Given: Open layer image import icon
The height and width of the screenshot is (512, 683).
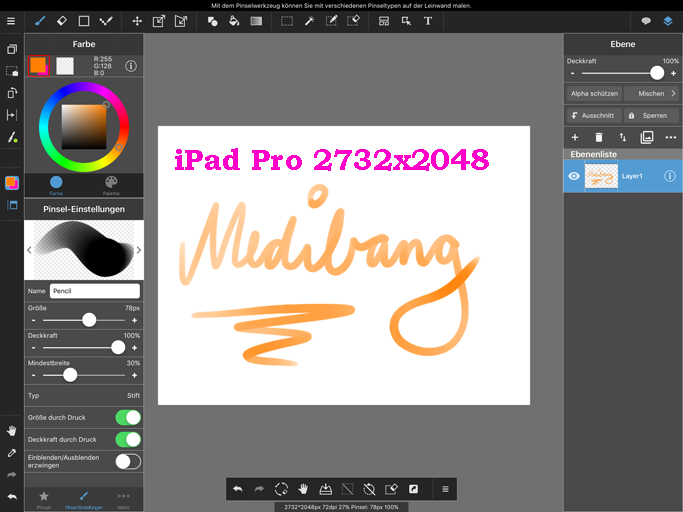Looking at the screenshot, I should tap(647, 137).
